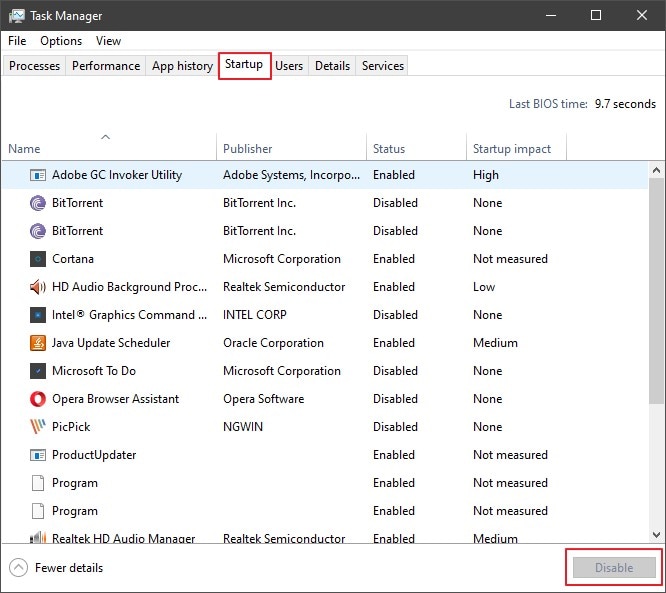Click the Cortana row icon

38,259
